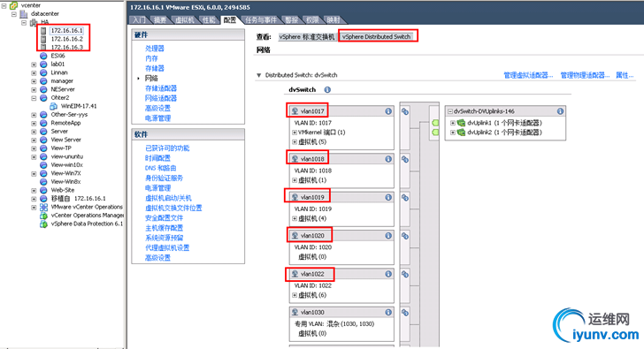Click host icon beside 172.16.16.3
644x349 pixels.
click(x=43, y=47)
